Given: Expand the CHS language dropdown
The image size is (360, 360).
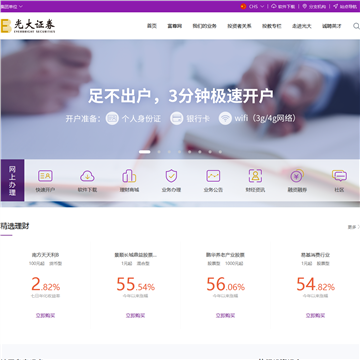Looking at the screenshot, I should click(256, 6).
